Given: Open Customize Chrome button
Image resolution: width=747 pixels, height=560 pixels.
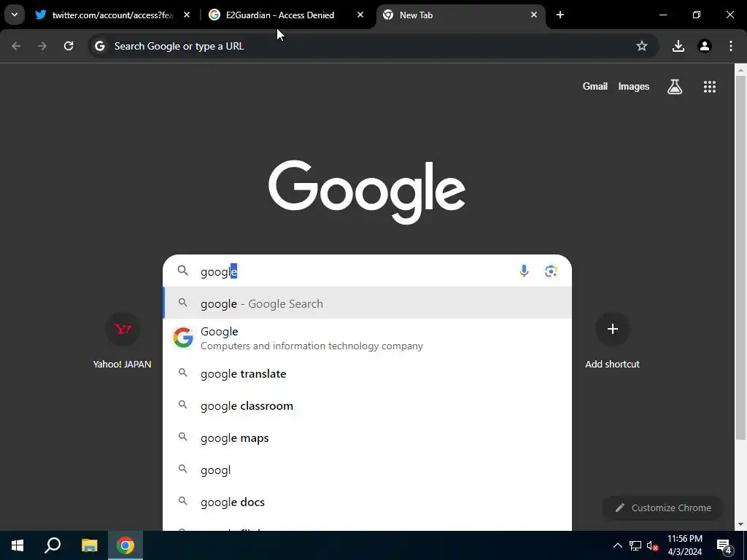Looking at the screenshot, I should click(662, 507).
